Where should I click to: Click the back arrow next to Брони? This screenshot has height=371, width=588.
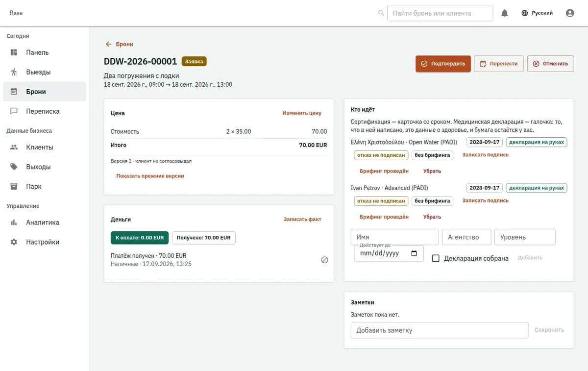[109, 44]
